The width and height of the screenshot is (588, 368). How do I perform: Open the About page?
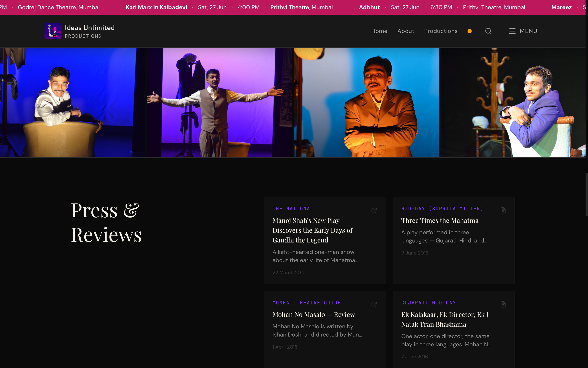(405, 31)
